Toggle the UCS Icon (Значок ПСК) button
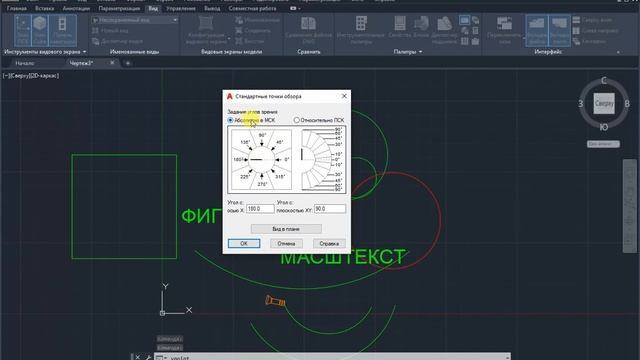 [x=22, y=30]
